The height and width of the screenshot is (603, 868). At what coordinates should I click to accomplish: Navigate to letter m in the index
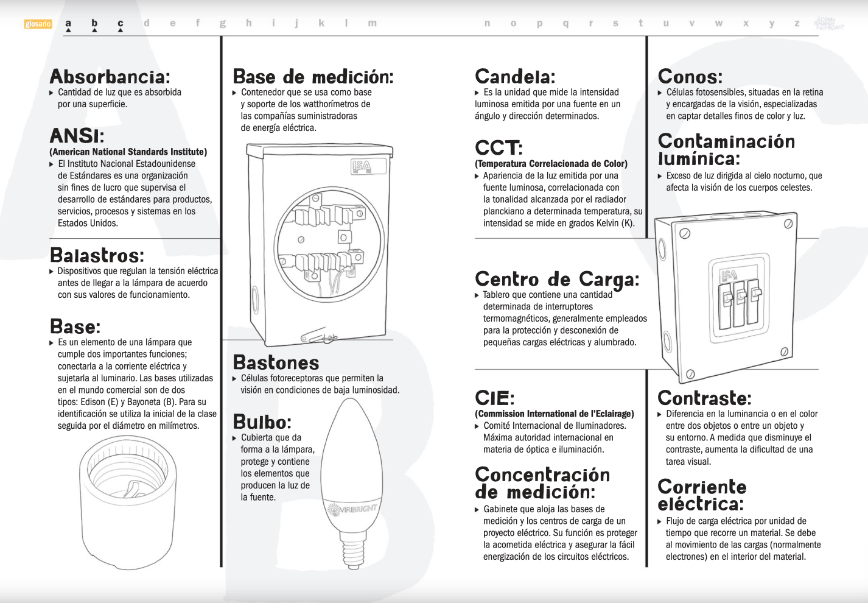pyautogui.click(x=372, y=23)
